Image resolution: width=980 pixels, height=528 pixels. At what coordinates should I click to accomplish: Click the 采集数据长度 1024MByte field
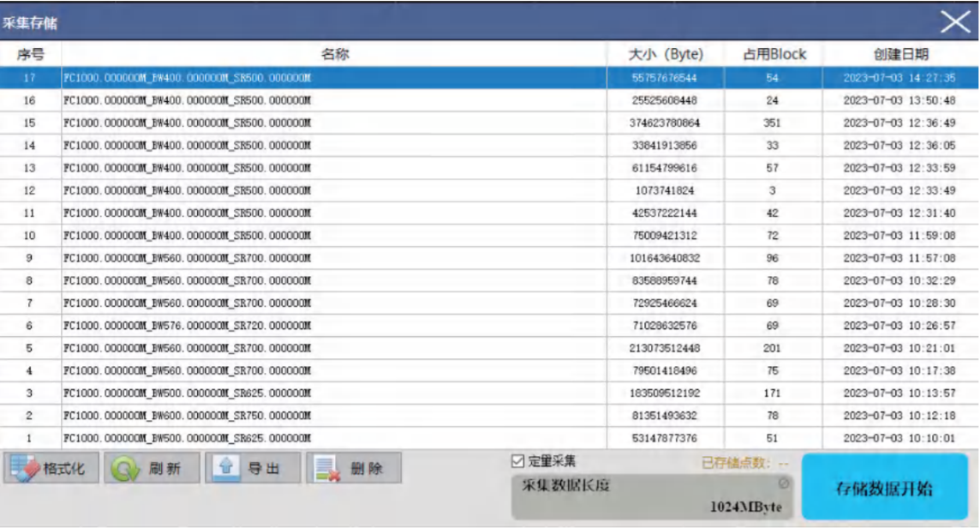(652, 497)
